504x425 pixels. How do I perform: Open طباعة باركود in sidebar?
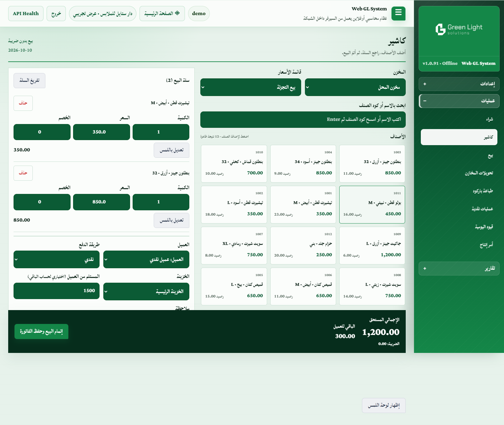point(459,191)
